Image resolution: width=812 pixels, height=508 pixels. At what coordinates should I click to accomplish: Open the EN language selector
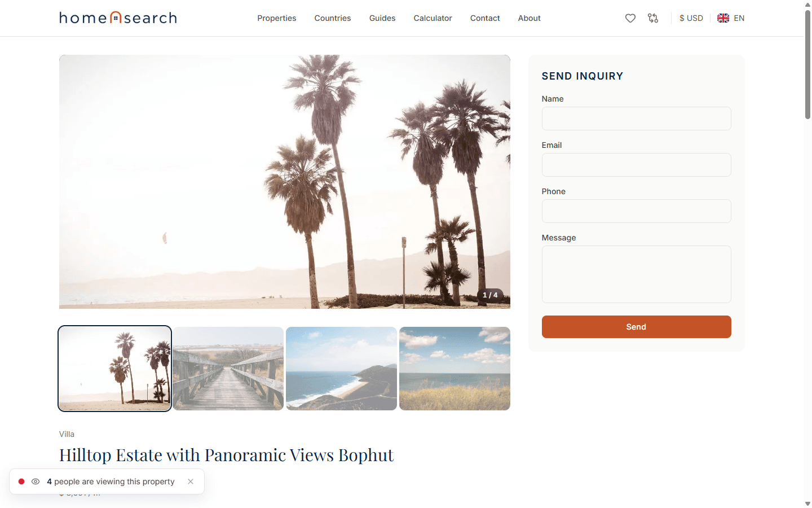coord(739,18)
